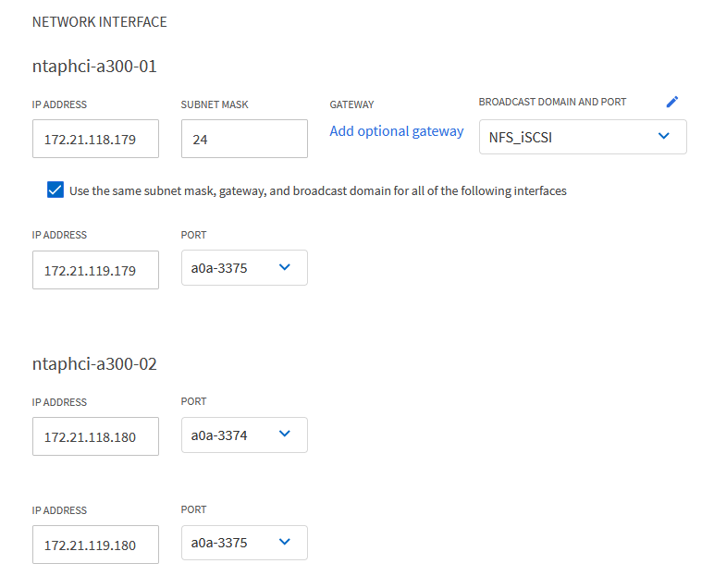Open ntaphci-a300-02's a0a-3375 port dropdown
The width and height of the screenshot is (714, 588).
point(243,544)
